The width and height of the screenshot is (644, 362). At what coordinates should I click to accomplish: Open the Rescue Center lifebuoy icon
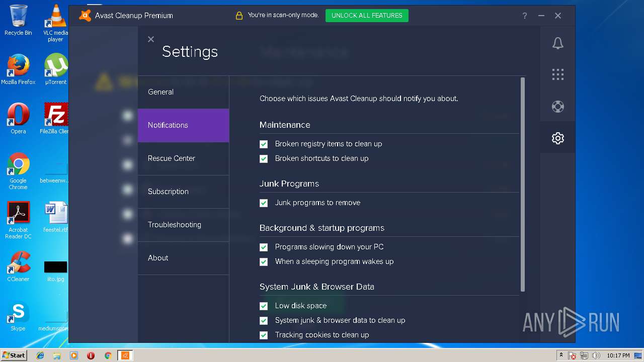(557, 107)
